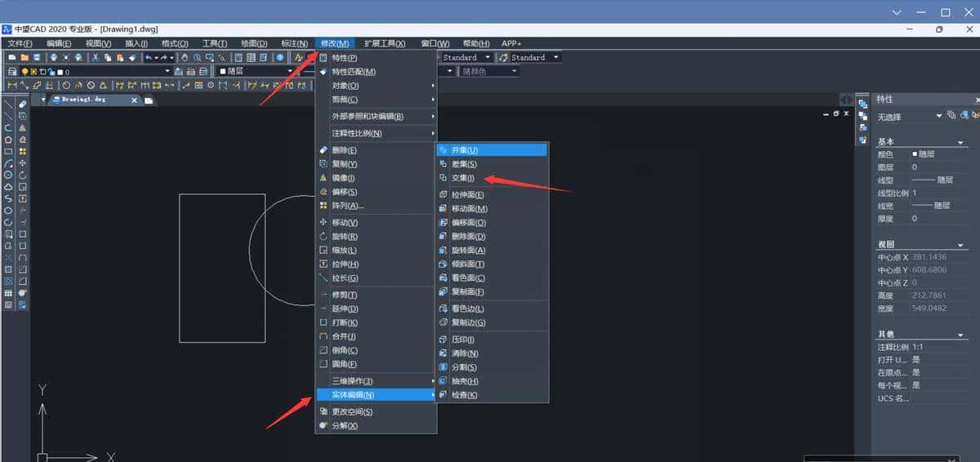
Task: Click the Match Properties (特性匹配) brush icon
Action: click(323, 72)
